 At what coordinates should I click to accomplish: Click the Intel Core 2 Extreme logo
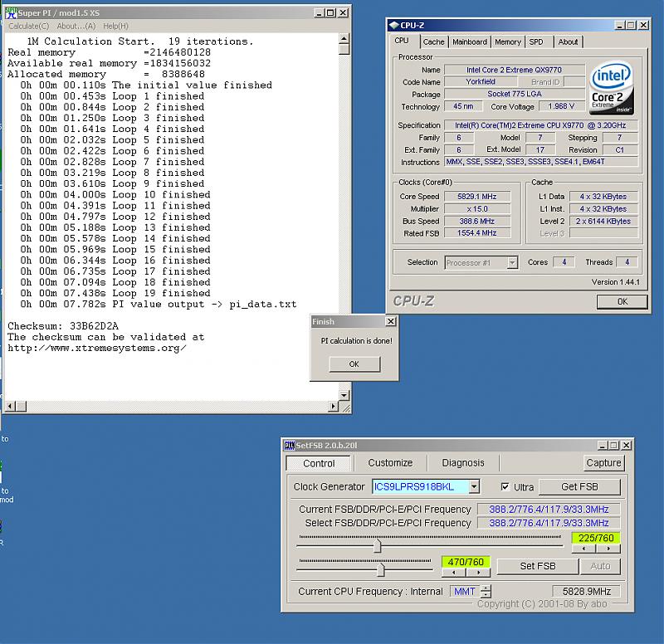pyautogui.click(x=612, y=89)
